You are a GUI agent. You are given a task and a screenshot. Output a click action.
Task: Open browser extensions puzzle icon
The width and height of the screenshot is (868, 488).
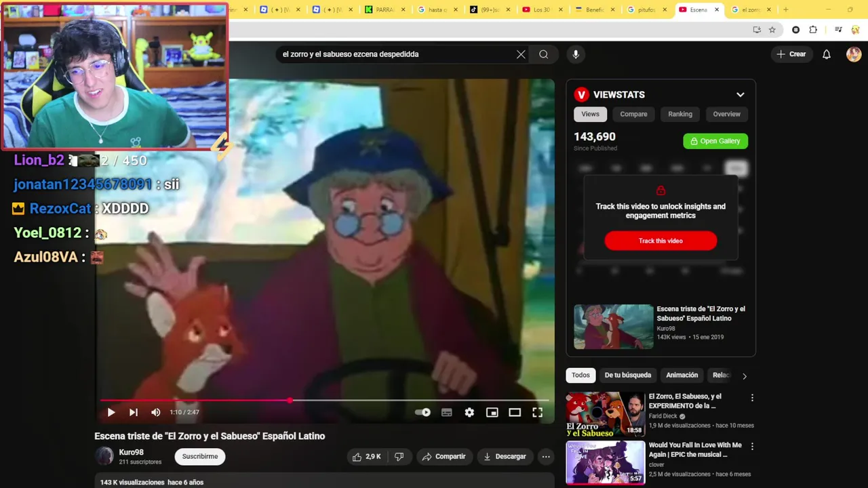pos(813,30)
